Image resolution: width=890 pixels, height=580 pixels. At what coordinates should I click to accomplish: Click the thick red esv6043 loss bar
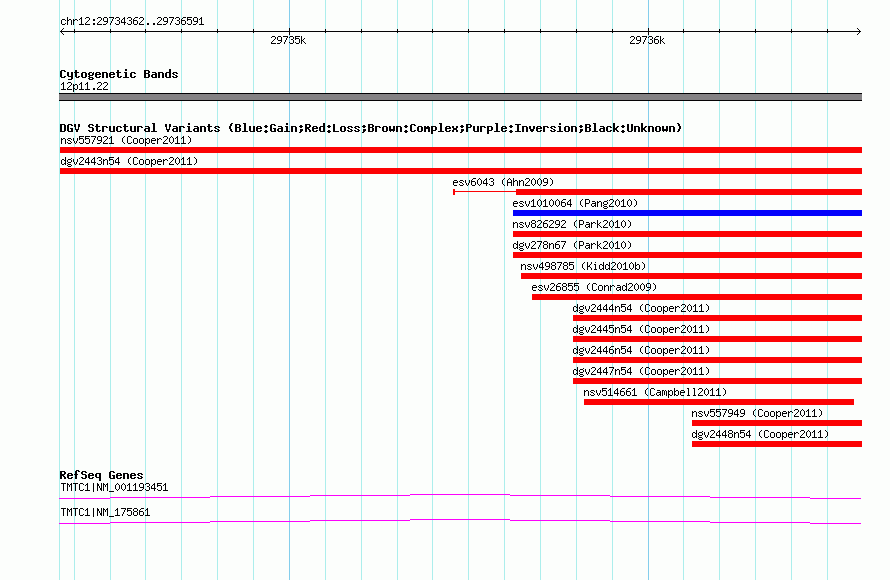(689, 192)
